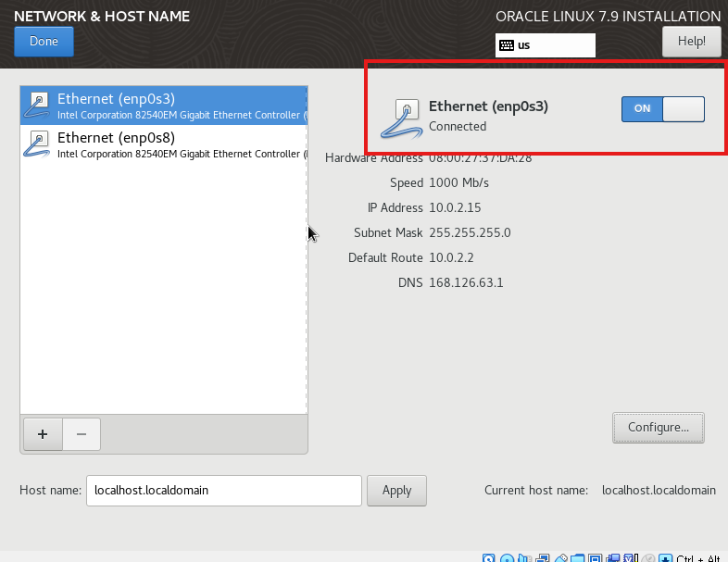This screenshot has height=562, width=728.
Task: Click the enp0s3 network cable icon in list
Action: 37,106
